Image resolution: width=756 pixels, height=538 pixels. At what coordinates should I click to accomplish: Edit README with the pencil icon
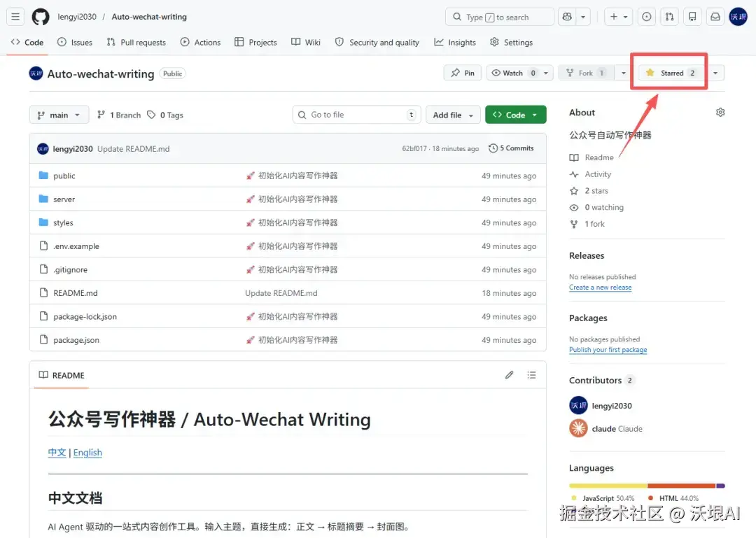click(x=509, y=375)
